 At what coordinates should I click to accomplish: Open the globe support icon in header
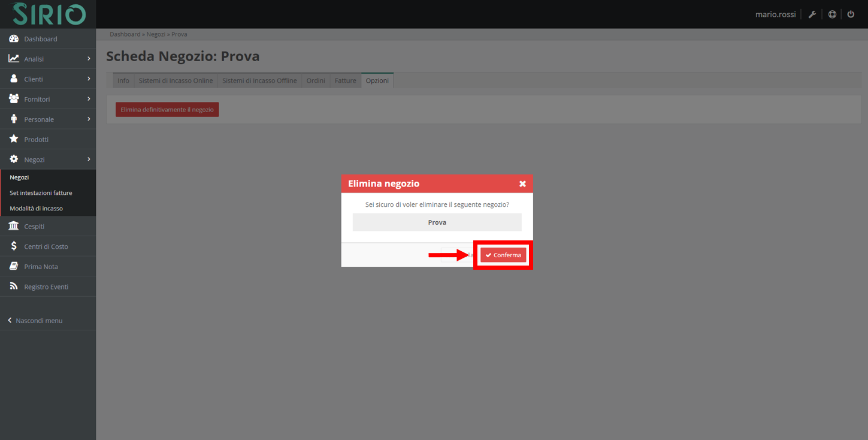pos(832,14)
